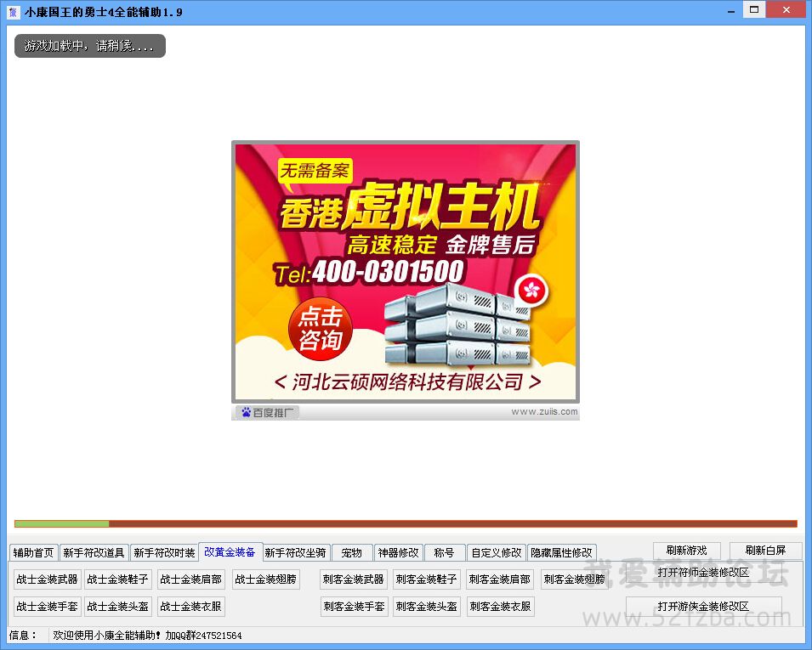Click 河北云硕网络科技有限公司 text in the ad
The width and height of the screenshot is (812, 650).
(x=408, y=382)
